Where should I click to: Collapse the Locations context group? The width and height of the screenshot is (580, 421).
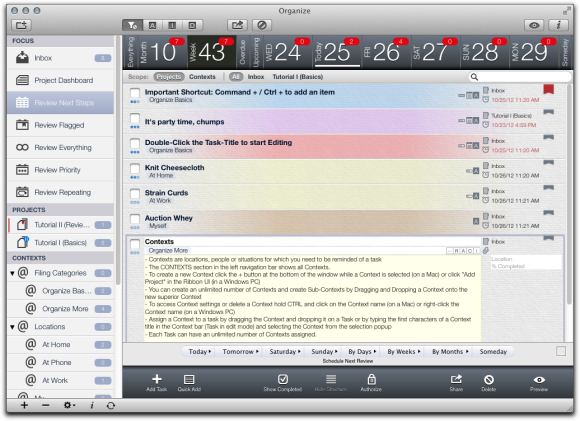[12, 327]
